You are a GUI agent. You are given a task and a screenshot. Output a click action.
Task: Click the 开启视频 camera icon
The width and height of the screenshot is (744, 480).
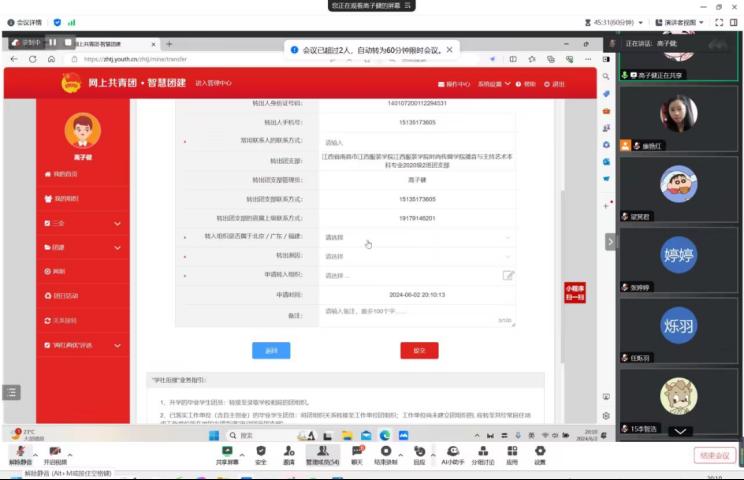point(54,453)
